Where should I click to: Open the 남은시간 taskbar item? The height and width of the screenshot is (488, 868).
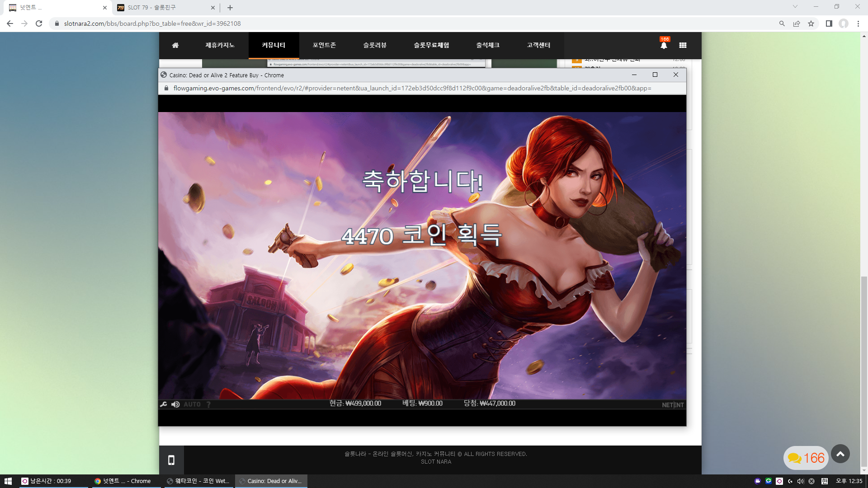(53, 481)
